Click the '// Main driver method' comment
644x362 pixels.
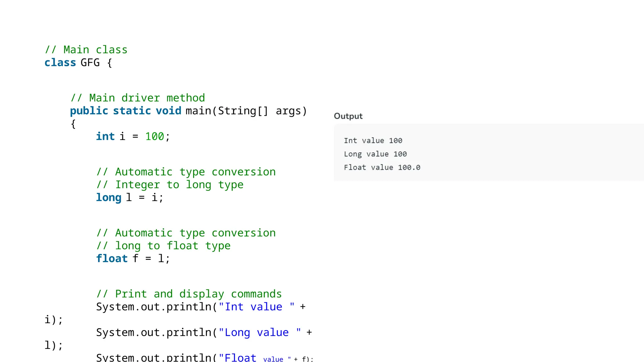(x=137, y=98)
